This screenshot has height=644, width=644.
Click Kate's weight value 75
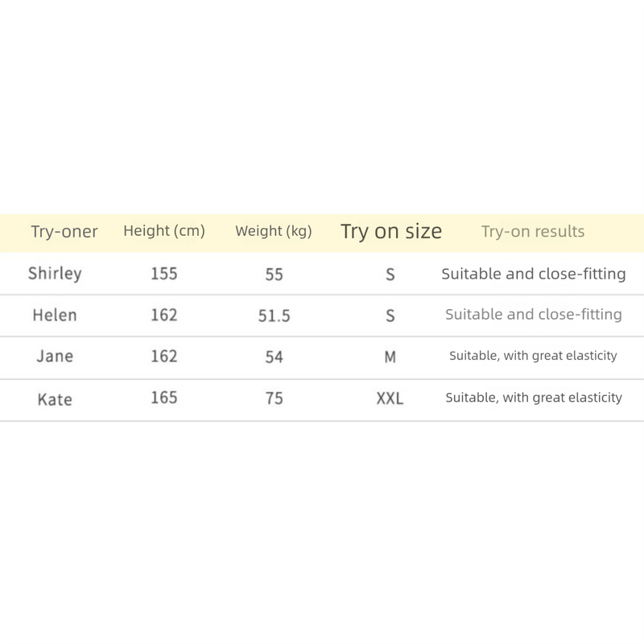[274, 398]
